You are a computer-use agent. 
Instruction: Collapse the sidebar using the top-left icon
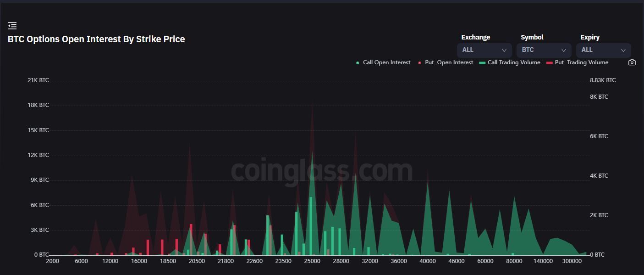pyautogui.click(x=12, y=25)
